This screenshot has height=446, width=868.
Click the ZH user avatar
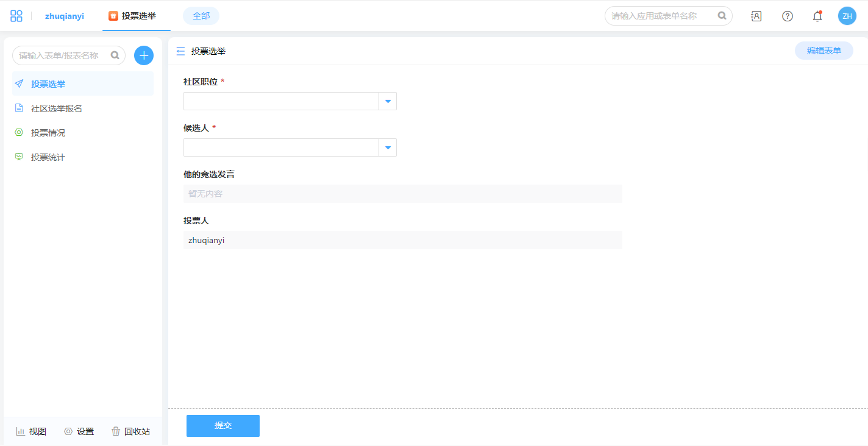point(847,16)
